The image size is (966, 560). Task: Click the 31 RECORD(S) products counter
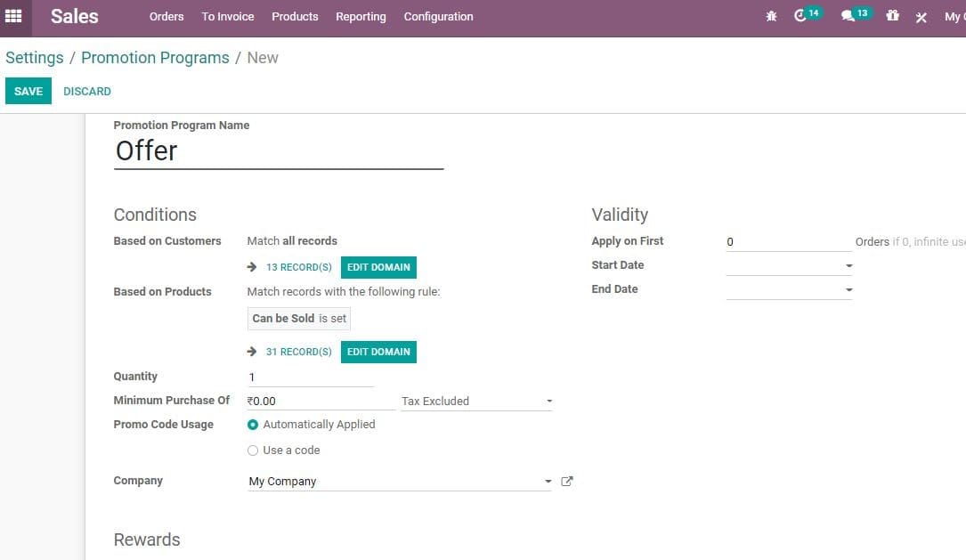(x=296, y=351)
